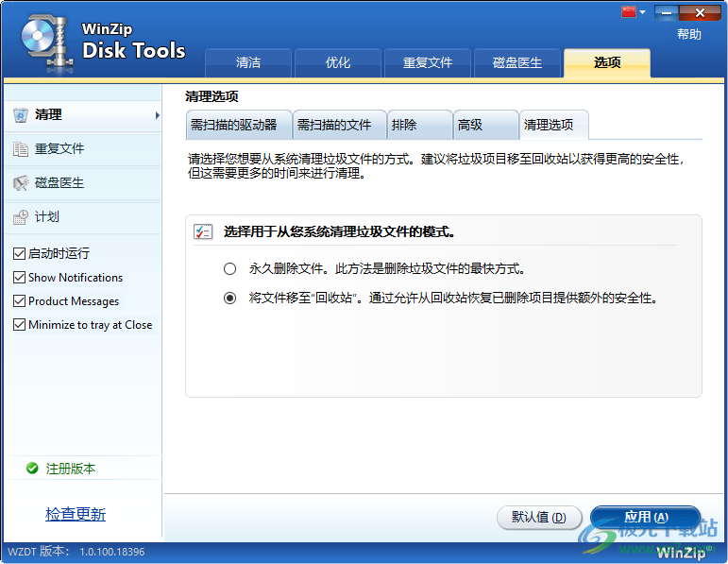Disable Minimize to tray at Close
This screenshot has width=728, height=564.
[x=19, y=325]
